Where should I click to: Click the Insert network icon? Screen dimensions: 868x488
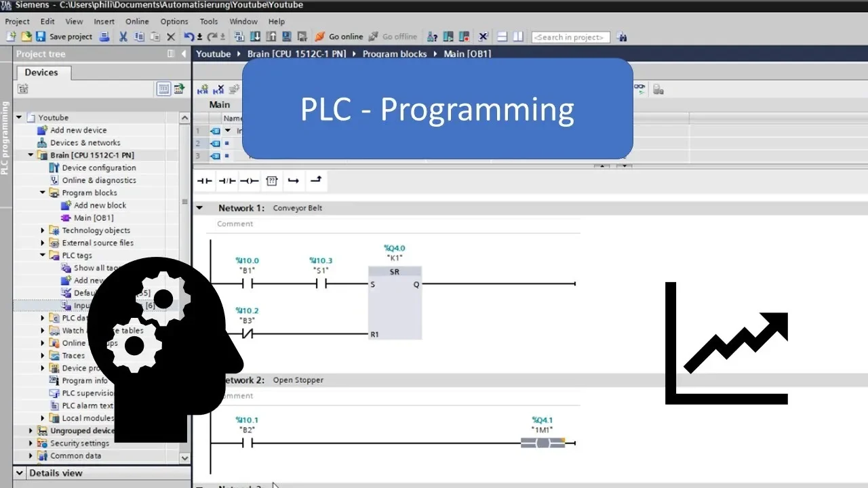point(203,89)
